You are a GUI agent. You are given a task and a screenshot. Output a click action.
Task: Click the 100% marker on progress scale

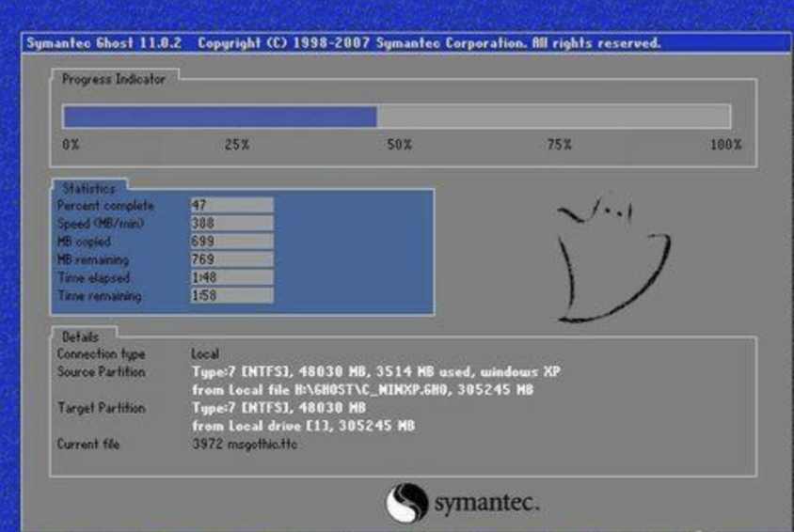(724, 145)
